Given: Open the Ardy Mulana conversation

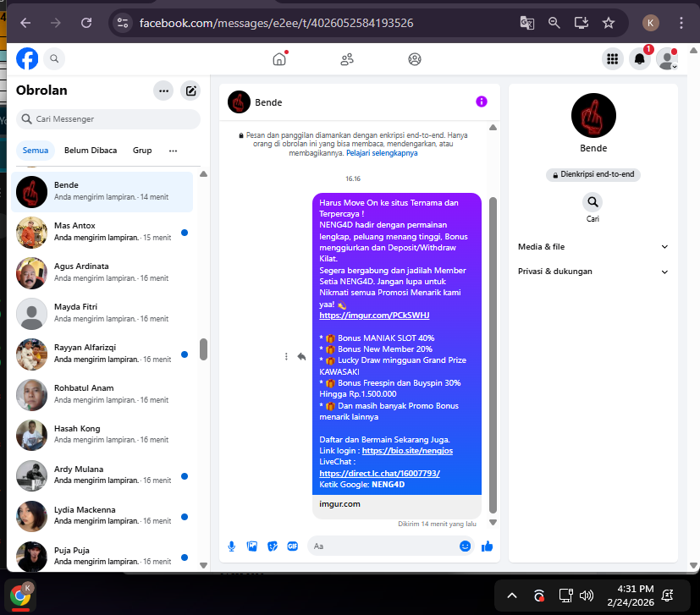Looking at the screenshot, I should (102, 476).
